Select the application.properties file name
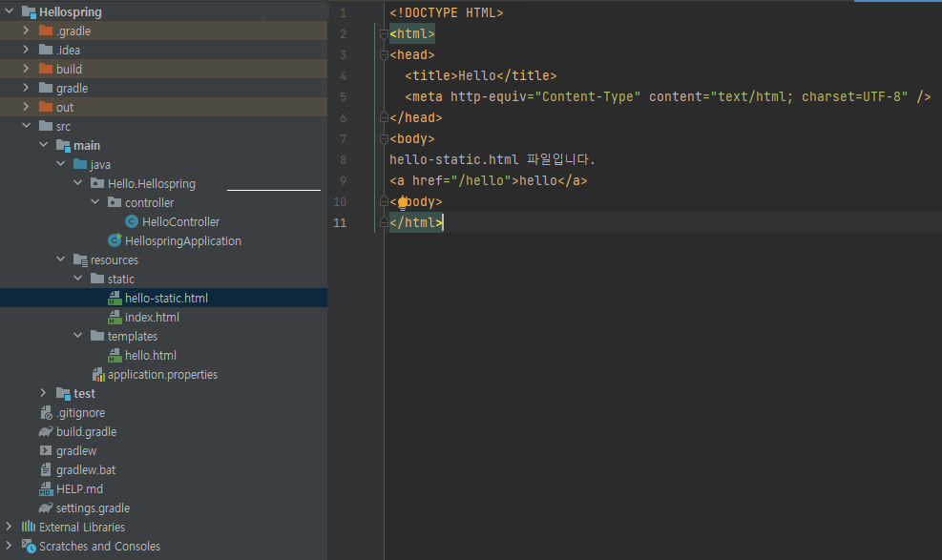 click(163, 375)
